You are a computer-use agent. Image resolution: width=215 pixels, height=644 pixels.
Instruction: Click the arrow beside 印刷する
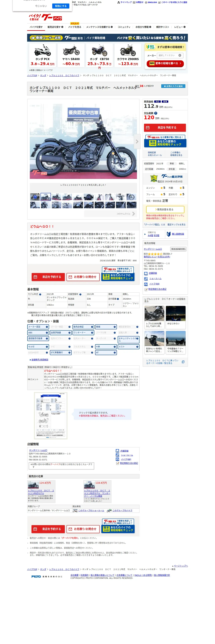tap(145, 234)
